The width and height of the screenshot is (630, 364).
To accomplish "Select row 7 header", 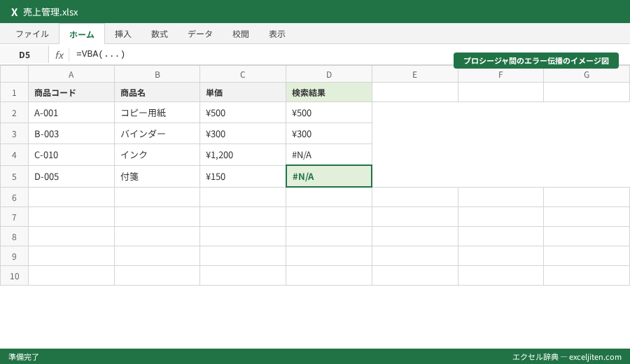I will click(14, 217).
